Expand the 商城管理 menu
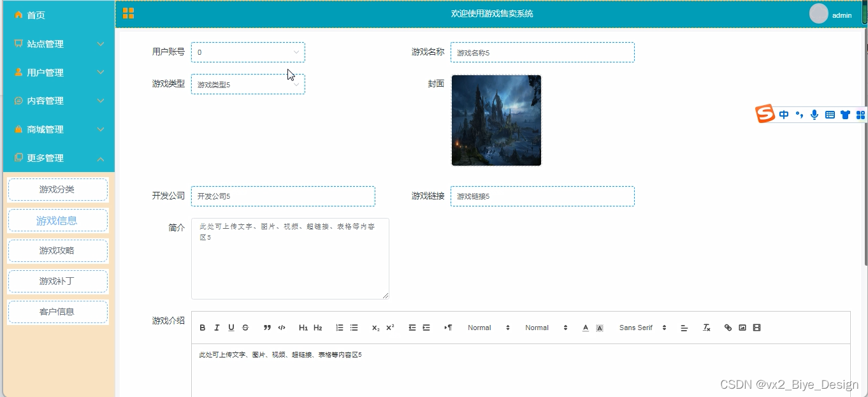The width and height of the screenshot is (868, 397). click(x=59, y=129)
